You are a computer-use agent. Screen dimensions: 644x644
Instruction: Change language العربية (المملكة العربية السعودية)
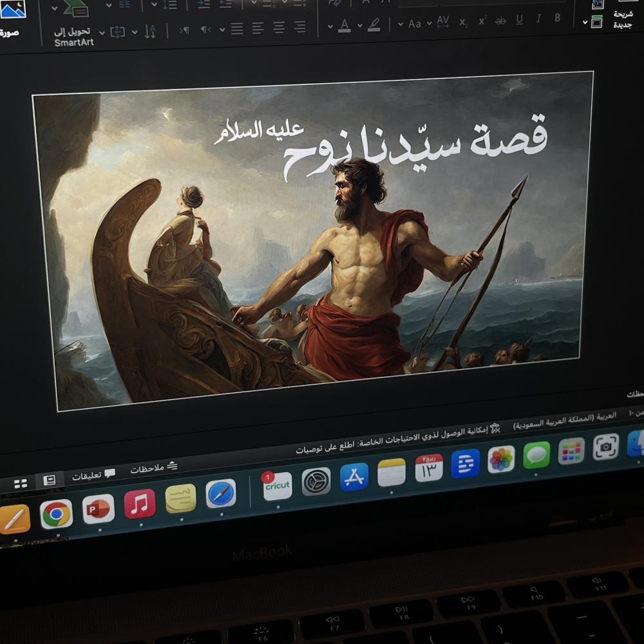click(x=565, y=421)
